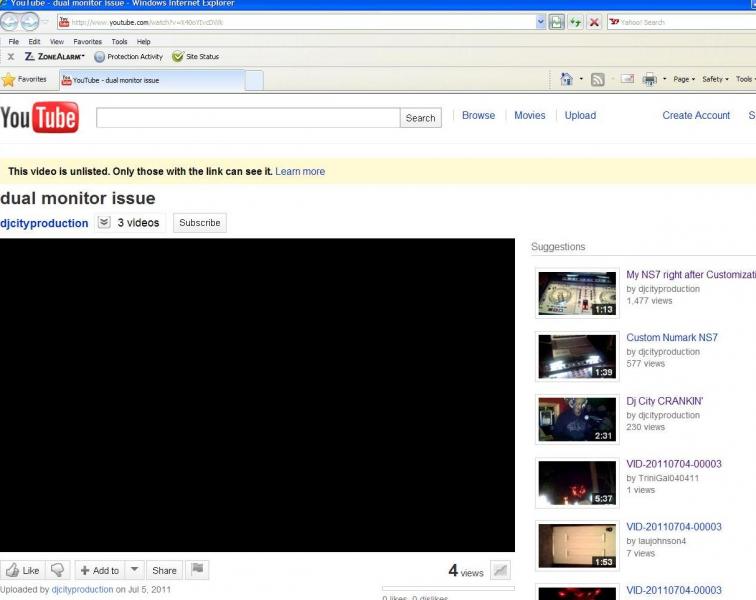The height and width of the screenshot is (600, 756).
Task: Click the browser Forward arrow button
Action: (x=29, y=22)
